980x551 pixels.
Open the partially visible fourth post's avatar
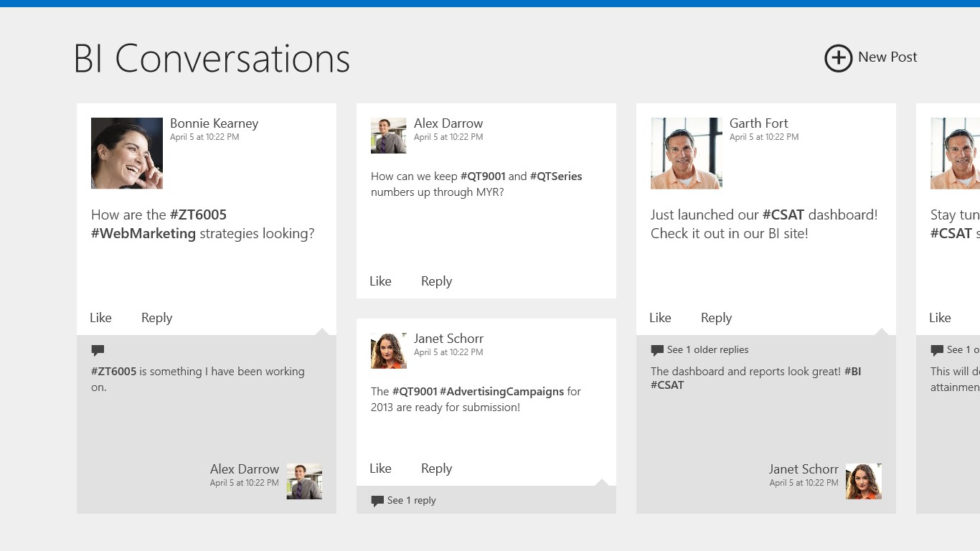(x=955, y=154)
